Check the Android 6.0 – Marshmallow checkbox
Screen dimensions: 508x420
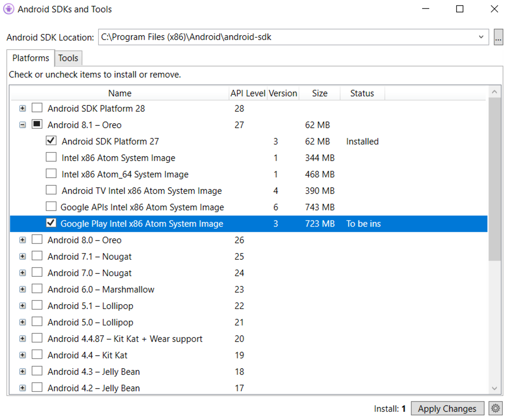[x=37, y=288]
